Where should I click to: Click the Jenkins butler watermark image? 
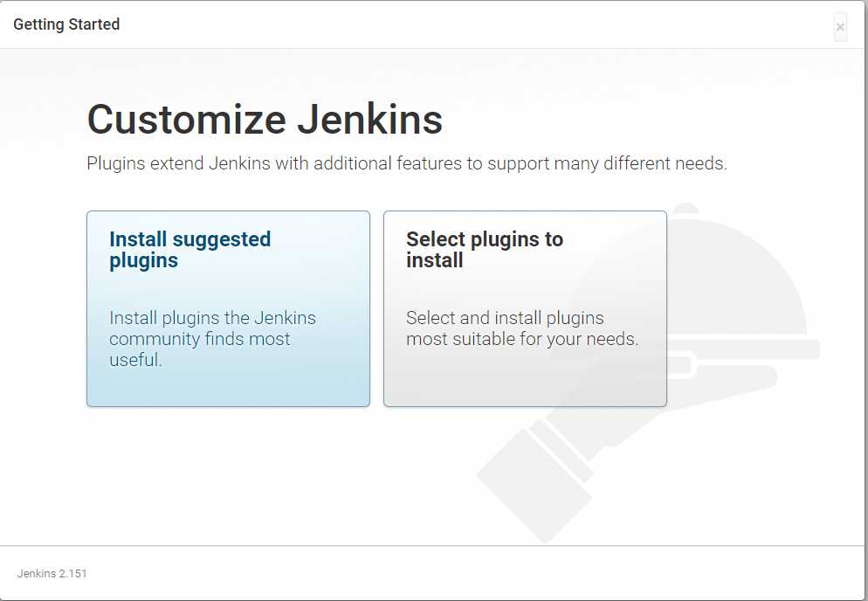[x=648, y=371]
